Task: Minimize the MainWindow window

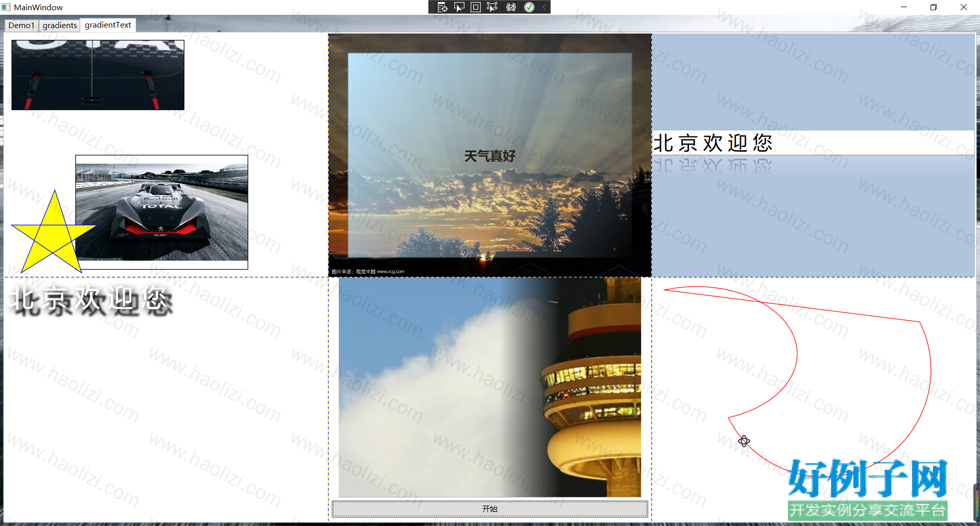Action: 904,7
